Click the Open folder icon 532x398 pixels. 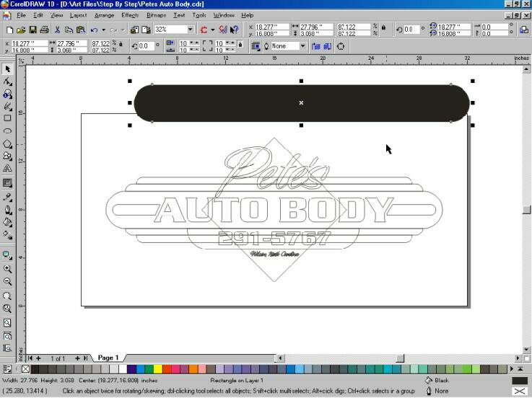click(x=21, y=30)
